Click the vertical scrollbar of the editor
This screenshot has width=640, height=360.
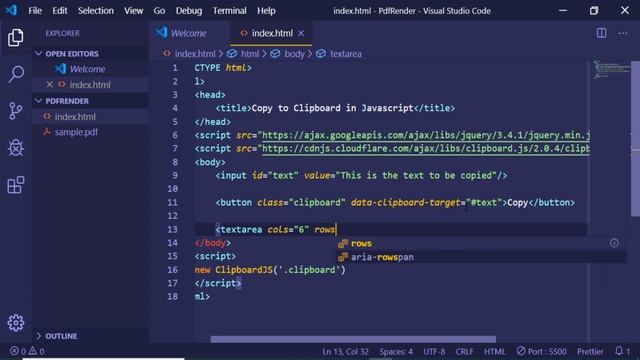tap(636, 139)
